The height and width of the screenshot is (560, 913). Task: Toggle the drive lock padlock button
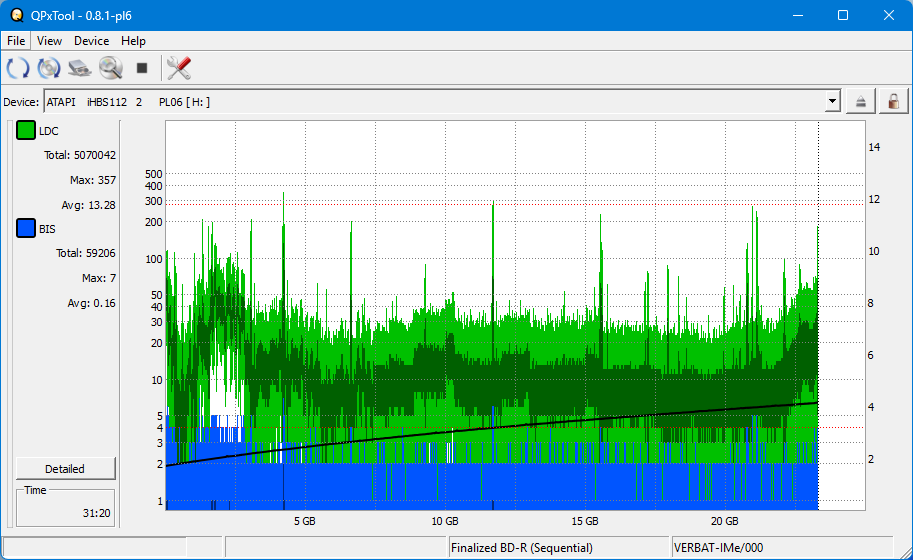pos(893,102)
